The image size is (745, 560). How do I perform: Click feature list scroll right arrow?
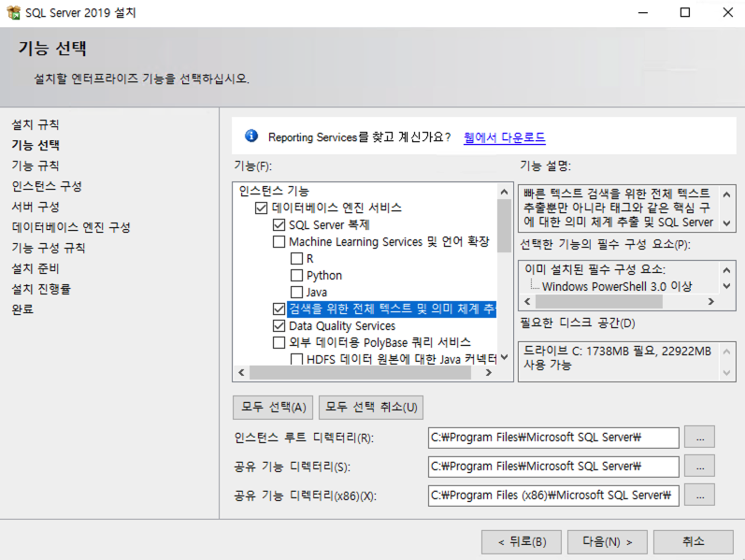click(489, 373)
